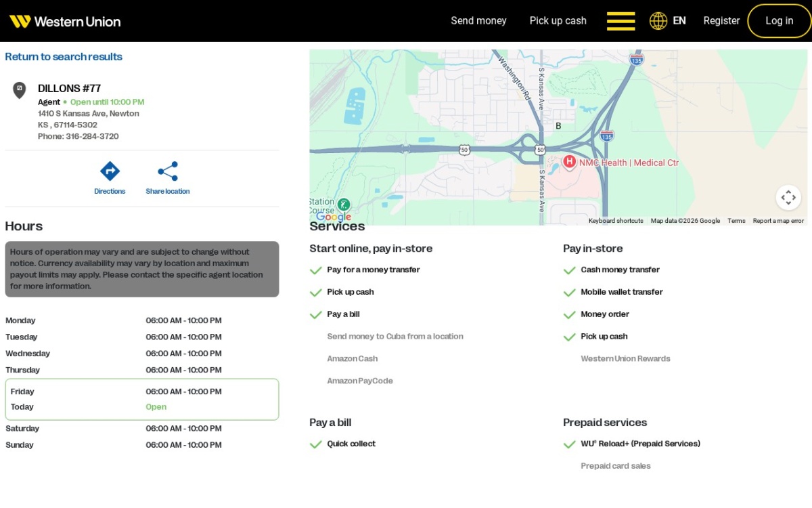Click the golf course marker on map
The image size is (812, 508).
[x=344, y=204]
